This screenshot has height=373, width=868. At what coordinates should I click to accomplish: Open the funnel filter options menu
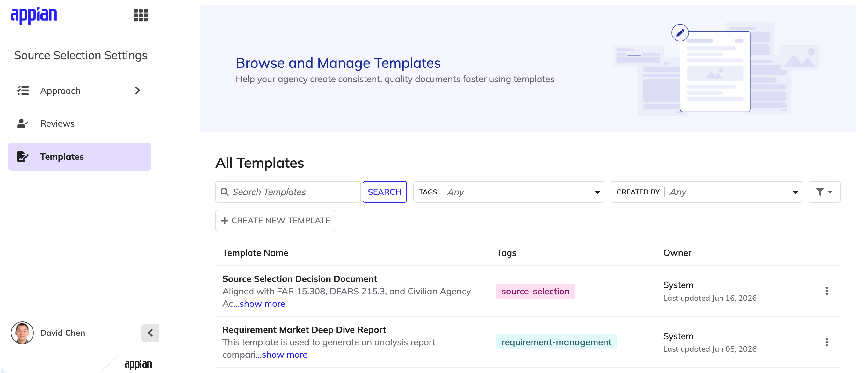click(824, 192)
